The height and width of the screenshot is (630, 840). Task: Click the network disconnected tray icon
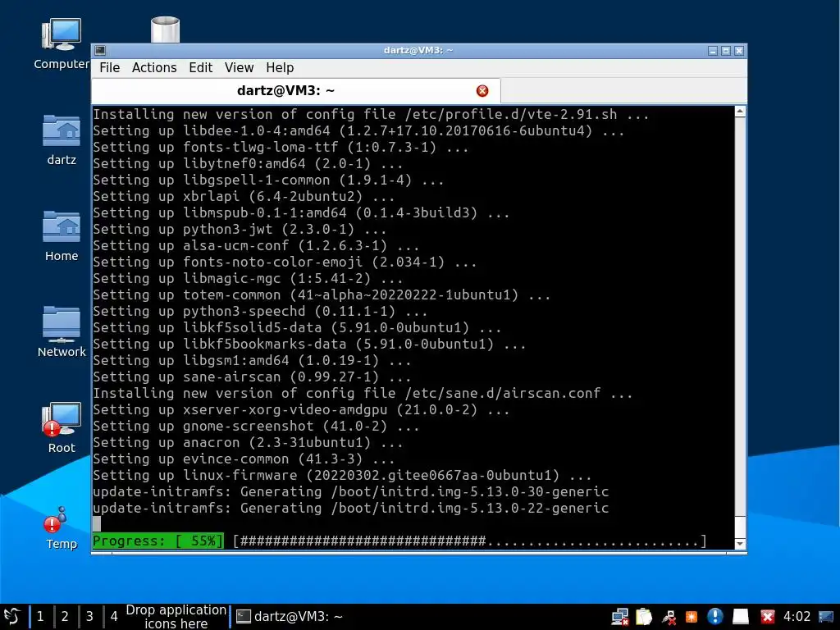click(x=620, y=617)
